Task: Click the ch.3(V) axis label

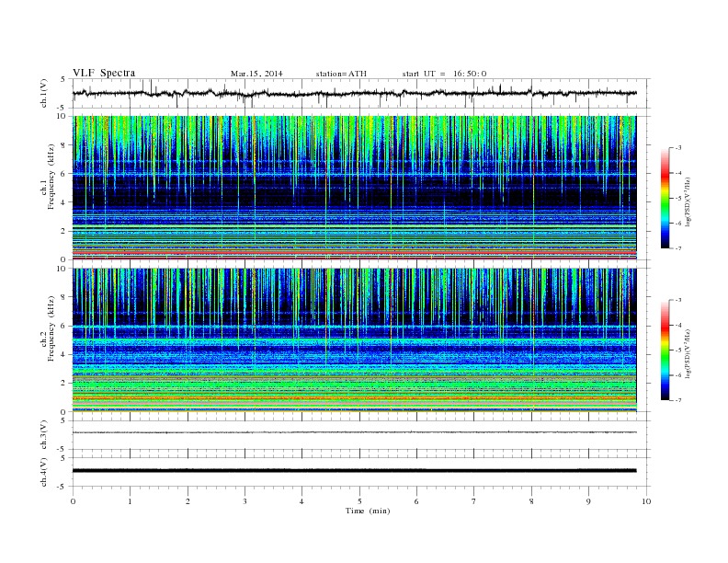Action: coord(44,435)
